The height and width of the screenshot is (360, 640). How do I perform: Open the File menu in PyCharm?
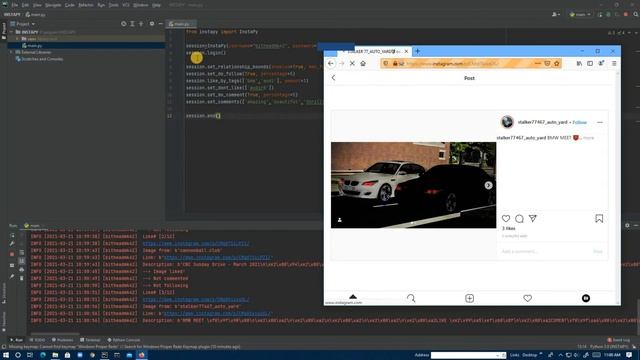point(15,5)
